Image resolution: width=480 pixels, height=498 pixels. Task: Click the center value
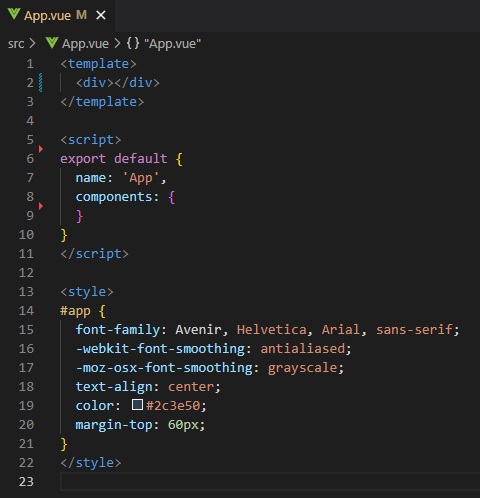(190, 387)
